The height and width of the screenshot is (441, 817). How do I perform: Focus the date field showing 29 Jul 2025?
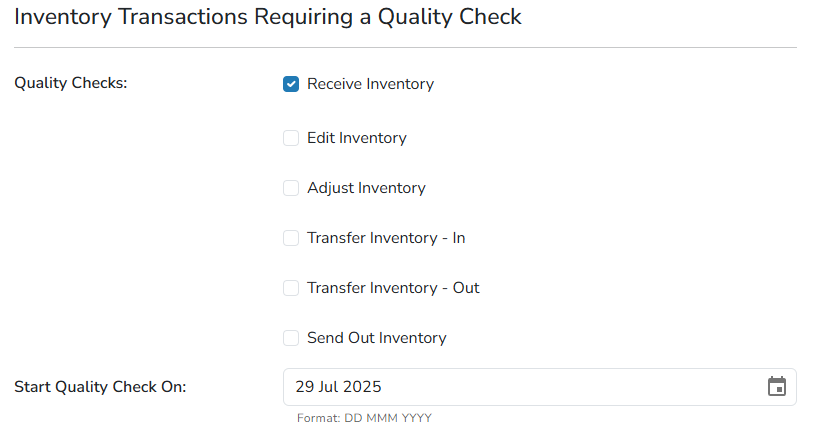[x=540, y=387]
